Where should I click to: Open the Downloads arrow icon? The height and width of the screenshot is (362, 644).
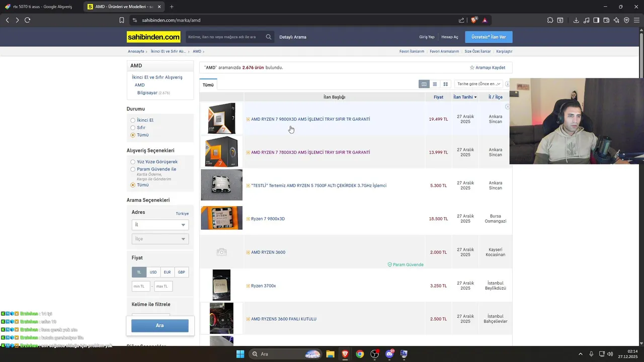click(x=576, y=20)
